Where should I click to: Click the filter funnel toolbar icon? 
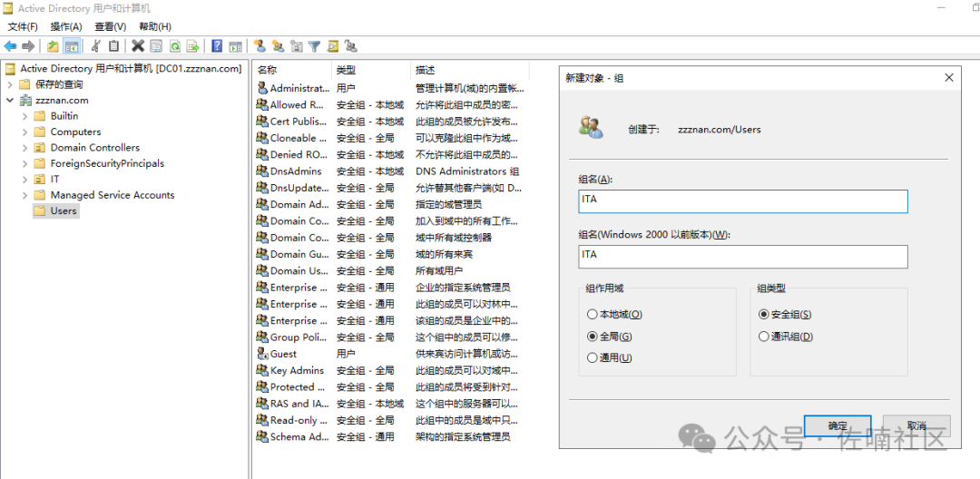[x=314, y=46]
